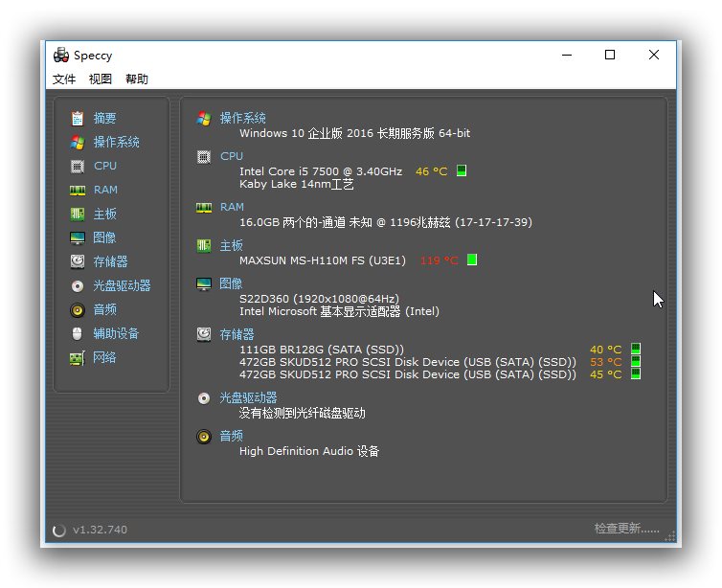The width and height of the screenshot is (722, 588).
Task: Click the 图像 monitor icon in sidebar
Action: (x=78, y=238)
